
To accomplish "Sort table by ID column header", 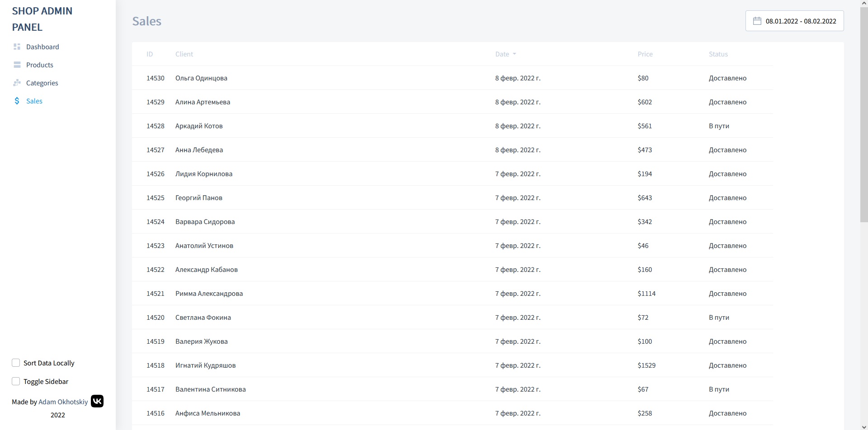I will (x=150, y=54).
